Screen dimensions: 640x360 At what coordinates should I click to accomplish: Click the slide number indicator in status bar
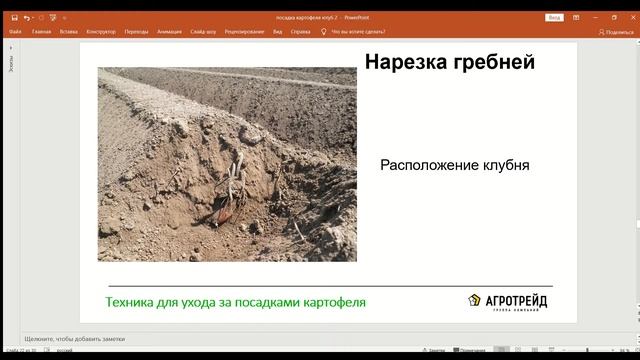tap(21, 350)
